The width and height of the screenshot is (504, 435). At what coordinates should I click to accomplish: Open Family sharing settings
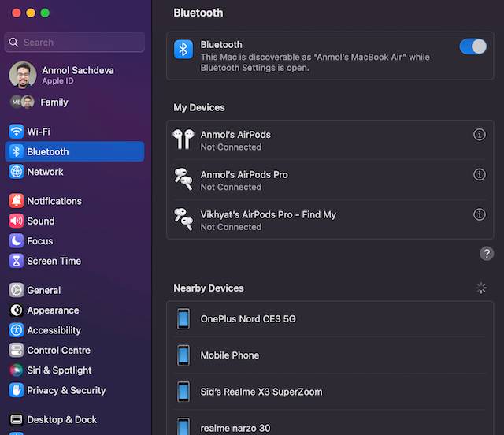point(39,102)
